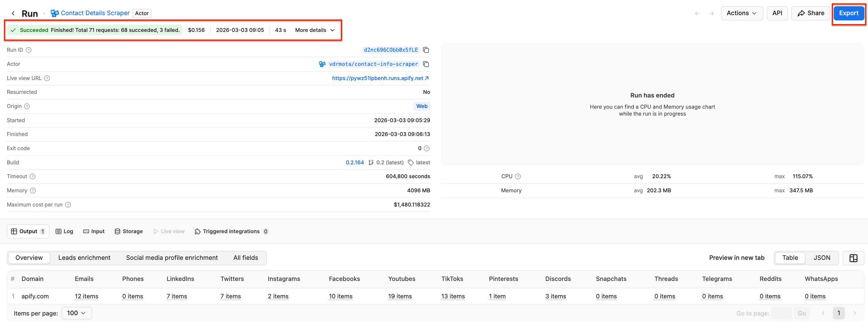Click the back arrow to return to runs

13,13
